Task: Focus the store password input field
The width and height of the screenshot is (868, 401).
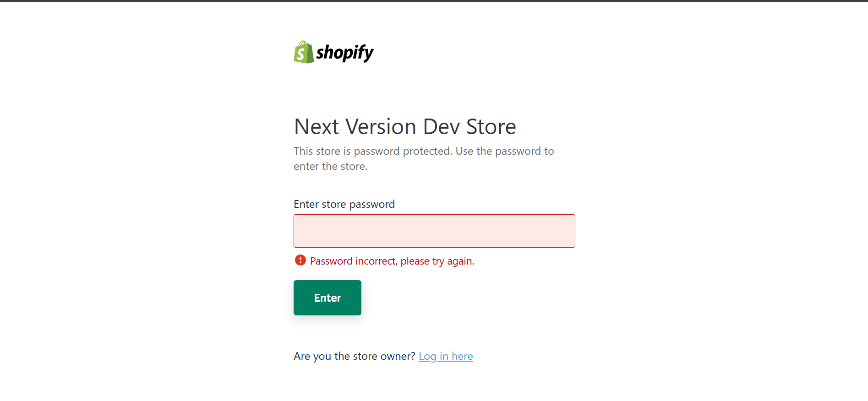Action: click(434, 231)
